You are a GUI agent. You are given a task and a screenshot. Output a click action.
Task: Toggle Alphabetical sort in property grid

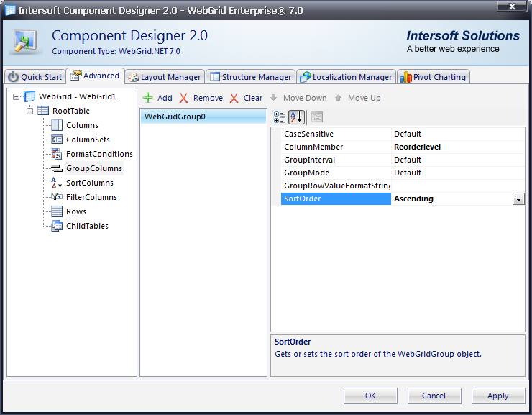[x=296, y=117]
